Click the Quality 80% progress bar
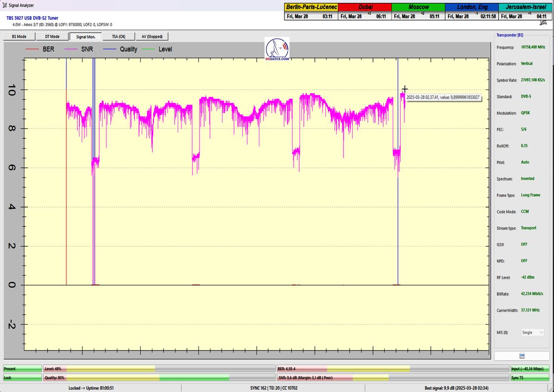Screen dimensions: 554x392 pos(158,378)
